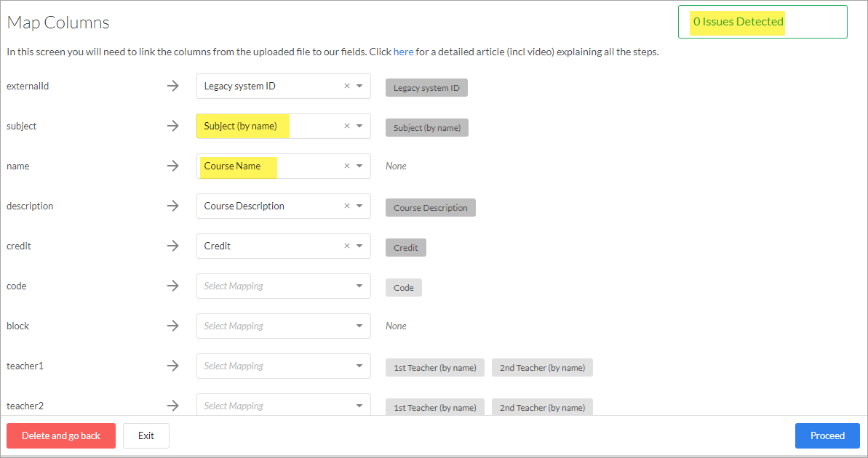Pick 1st Teacher (by name) for teacher2
The height and width of the screenshot is (458, 868).
point(435,407)
